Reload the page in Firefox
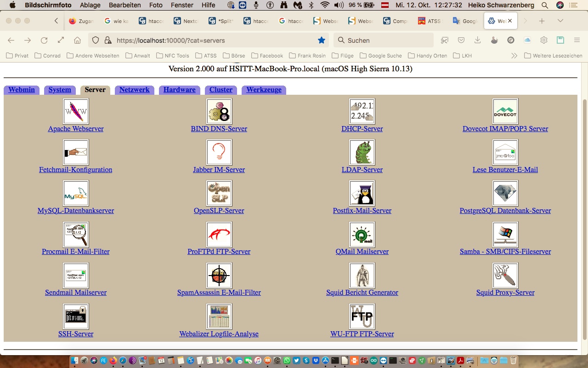588x368 pixels. 44,40
